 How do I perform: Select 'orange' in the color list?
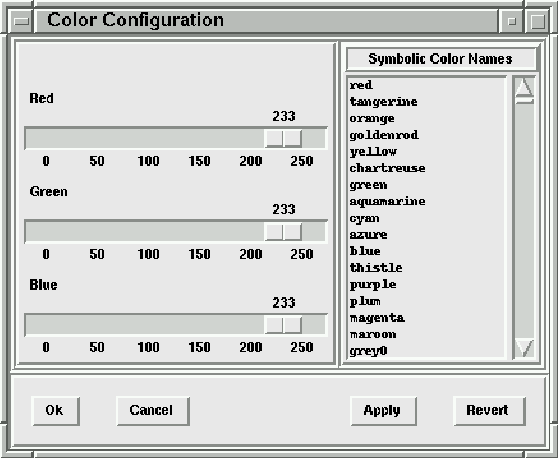point(426,119)
